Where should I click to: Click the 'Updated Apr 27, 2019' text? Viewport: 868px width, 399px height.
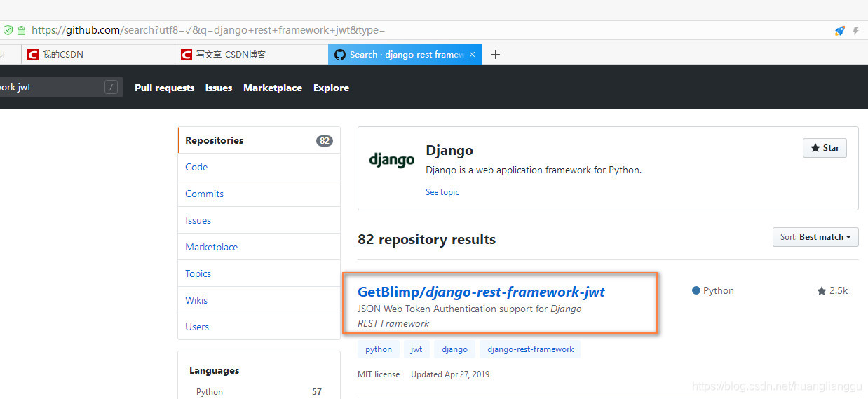tap(450, 374)
